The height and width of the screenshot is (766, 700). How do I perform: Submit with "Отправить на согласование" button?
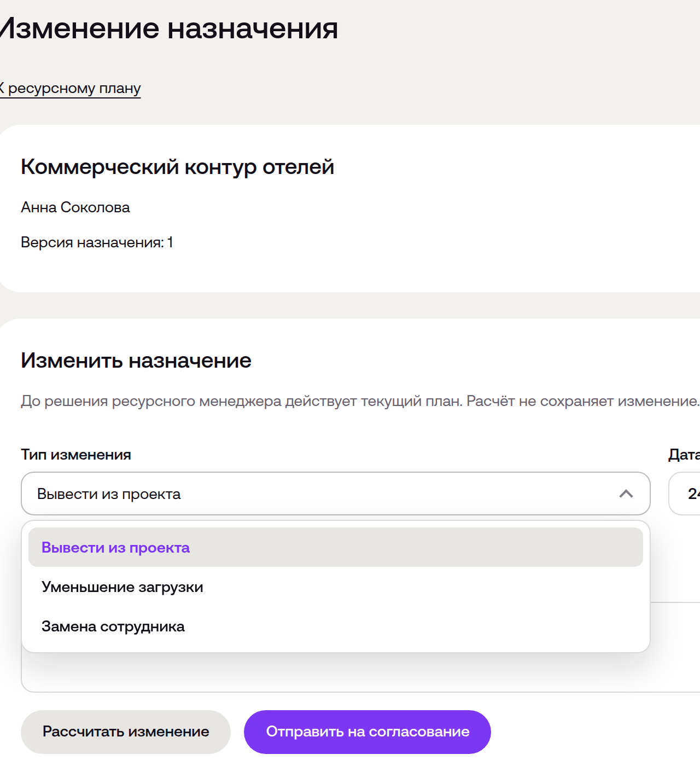coord(367,732)
